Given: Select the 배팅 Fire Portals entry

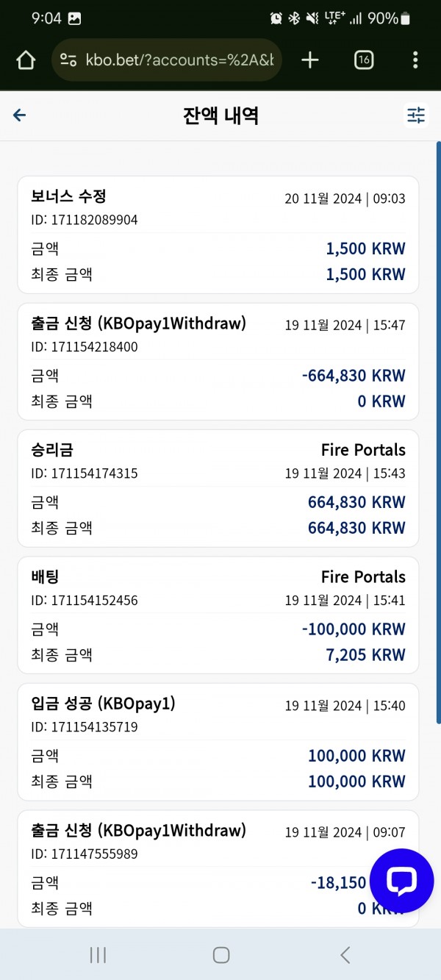Looking at the screenshot, I should (218, 615).
